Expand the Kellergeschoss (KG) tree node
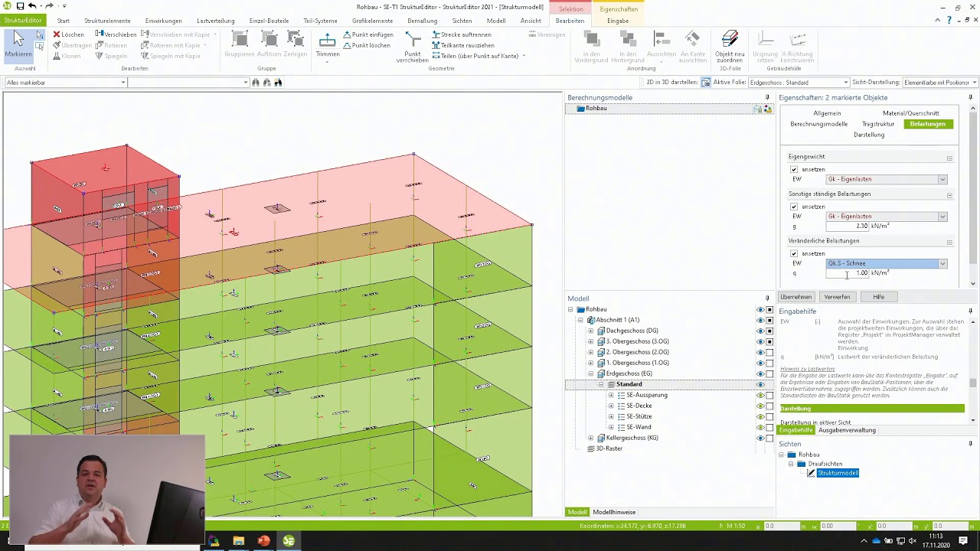The image size is (980, 551). click(590, 438)
